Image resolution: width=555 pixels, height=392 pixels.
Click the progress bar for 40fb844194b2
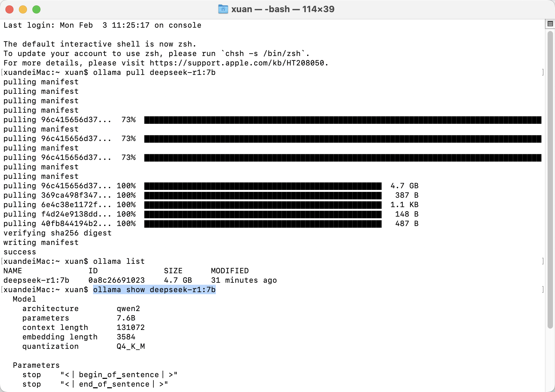pyautogui.click(x=263, y=224)
